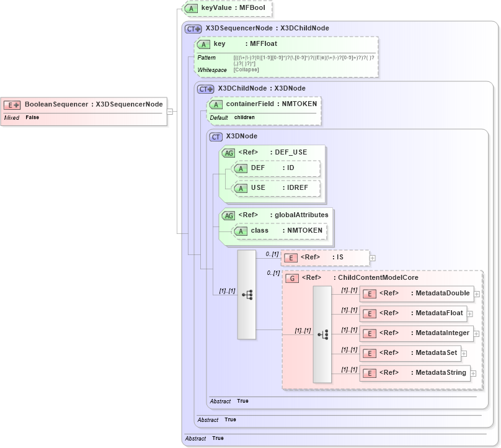Click the A icon beside containerField
Screen dimensions: 501x448
(216, 105)
